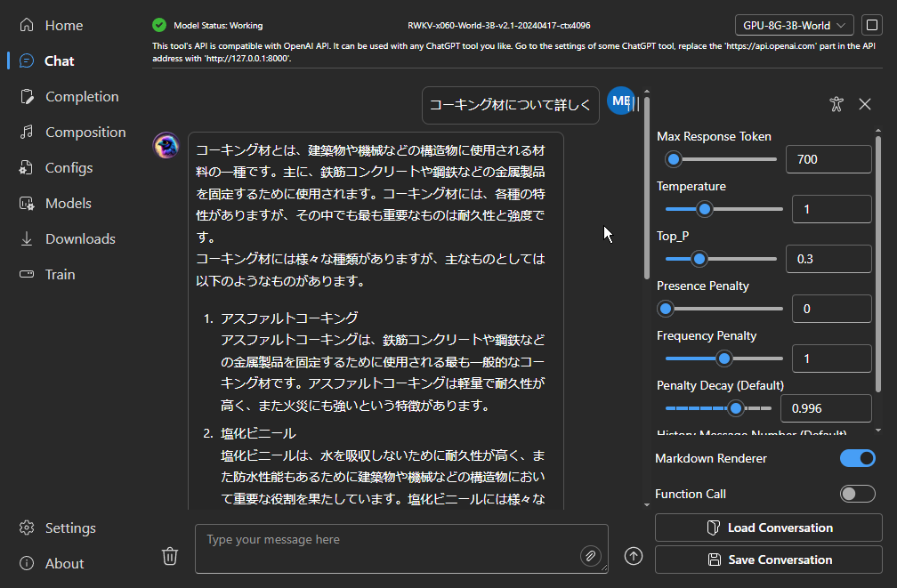Close the chat parameters panel with X
Viewport: 897px width, 588px height.
coord(864,104)
